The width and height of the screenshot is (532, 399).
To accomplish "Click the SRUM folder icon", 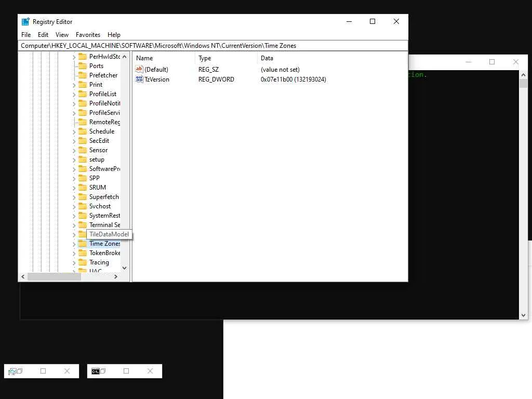I will tap(83, 187).
